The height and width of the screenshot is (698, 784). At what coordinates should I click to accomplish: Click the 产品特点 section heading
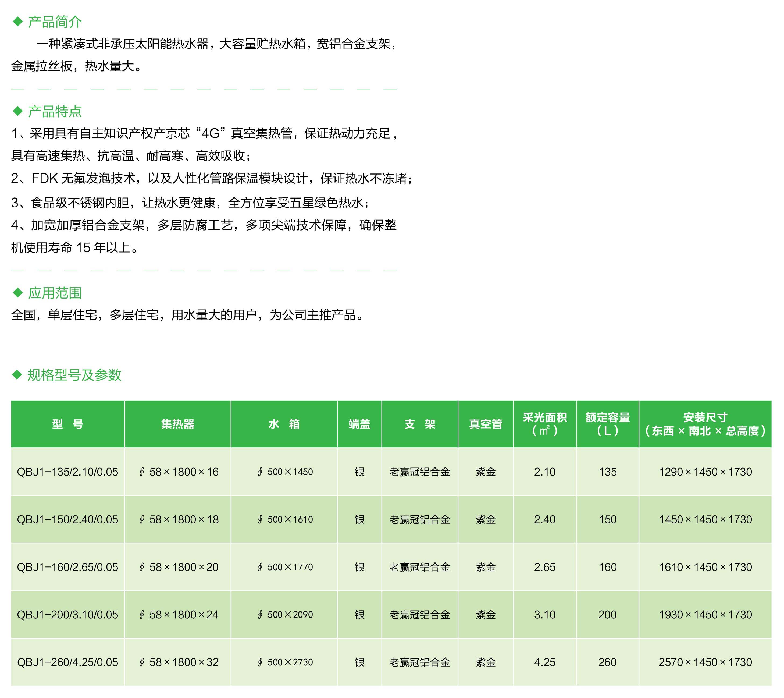click(55, 111)
